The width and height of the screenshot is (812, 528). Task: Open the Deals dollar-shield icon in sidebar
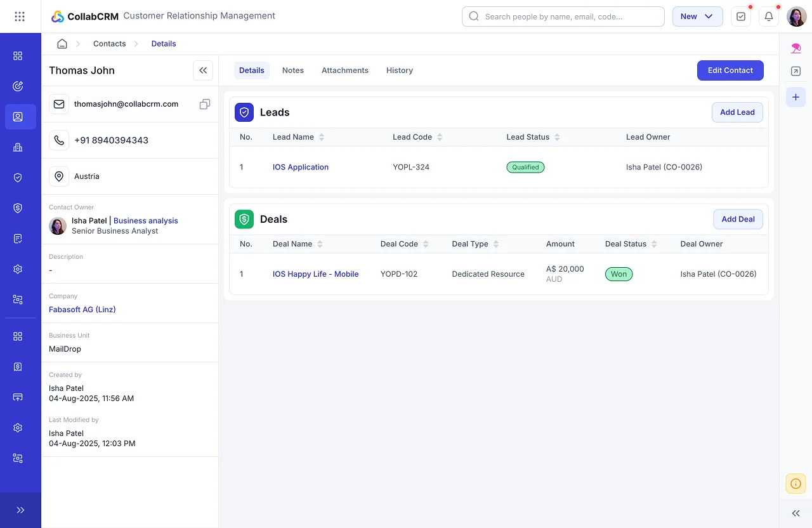click(18, 208)
